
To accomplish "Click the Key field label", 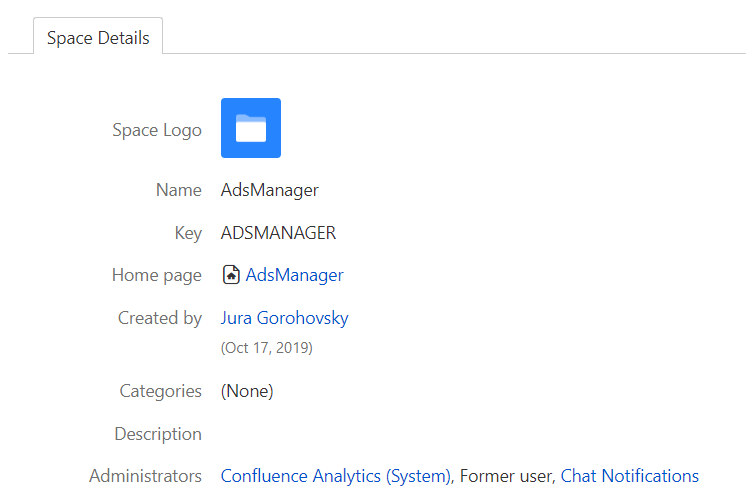I will coord(188,233).
